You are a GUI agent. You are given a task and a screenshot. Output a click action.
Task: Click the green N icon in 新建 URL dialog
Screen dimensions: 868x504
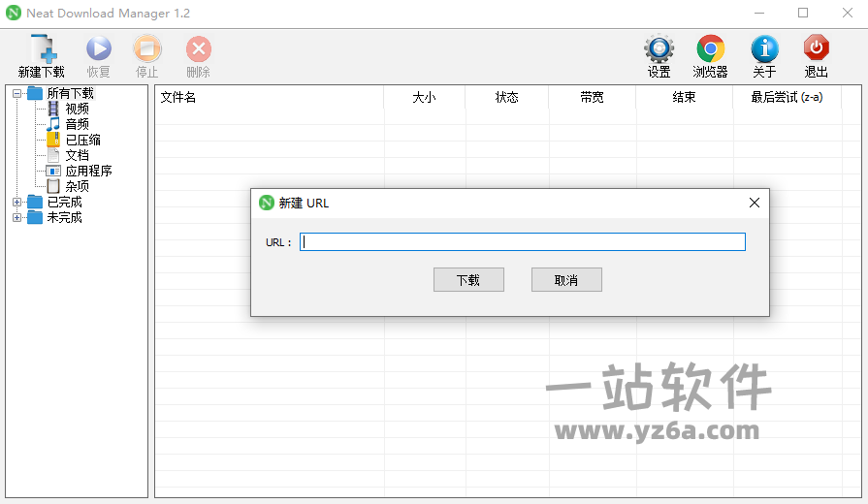(267, 203)
